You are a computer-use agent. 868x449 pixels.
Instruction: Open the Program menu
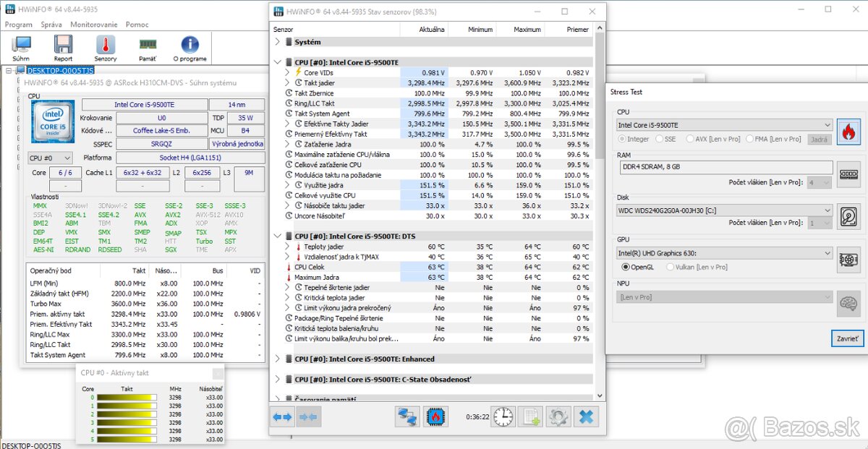click(x=19, y=24)
